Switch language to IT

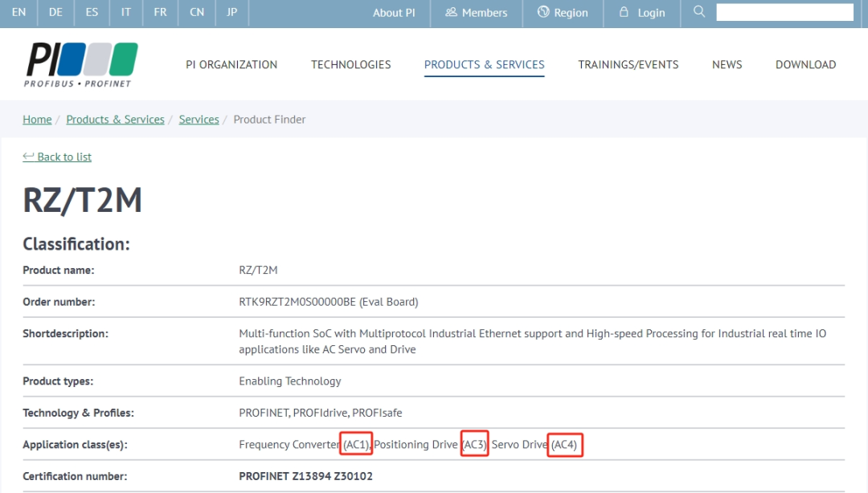pyautogui.click(x=125, y=12)
